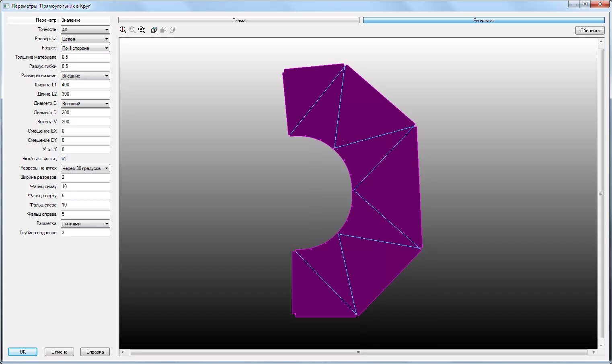The image size is (612, 364).
Task: Confirm with the OK button
Action: click(23, 352)
